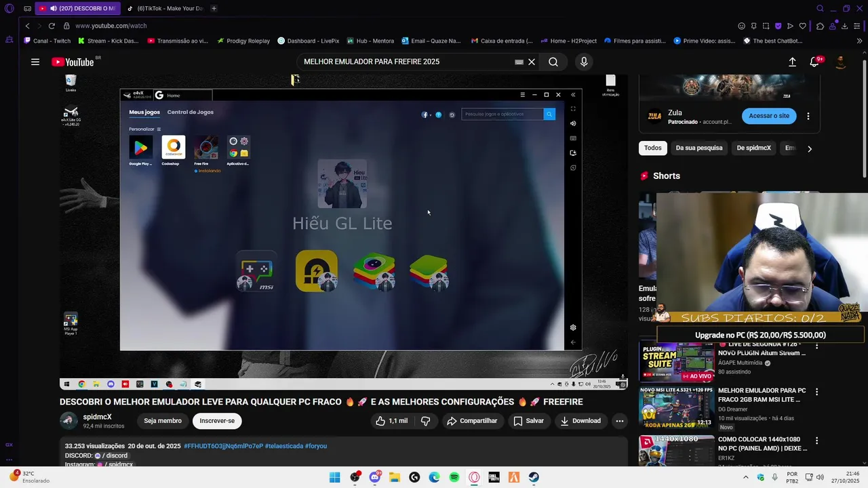The width and height of the screenshot is (868, 488).
Task: Click Seja membro button
Action: 163,421
